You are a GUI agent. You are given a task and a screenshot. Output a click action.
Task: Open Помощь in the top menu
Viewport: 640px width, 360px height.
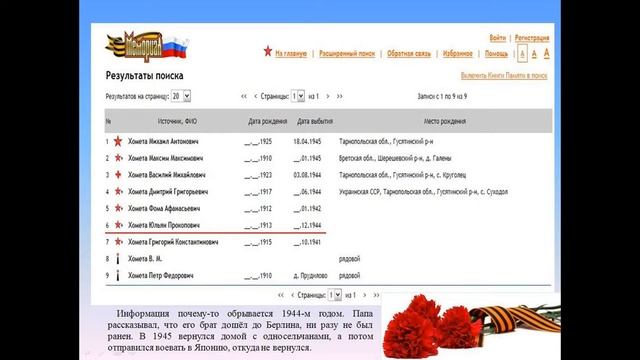496,53
